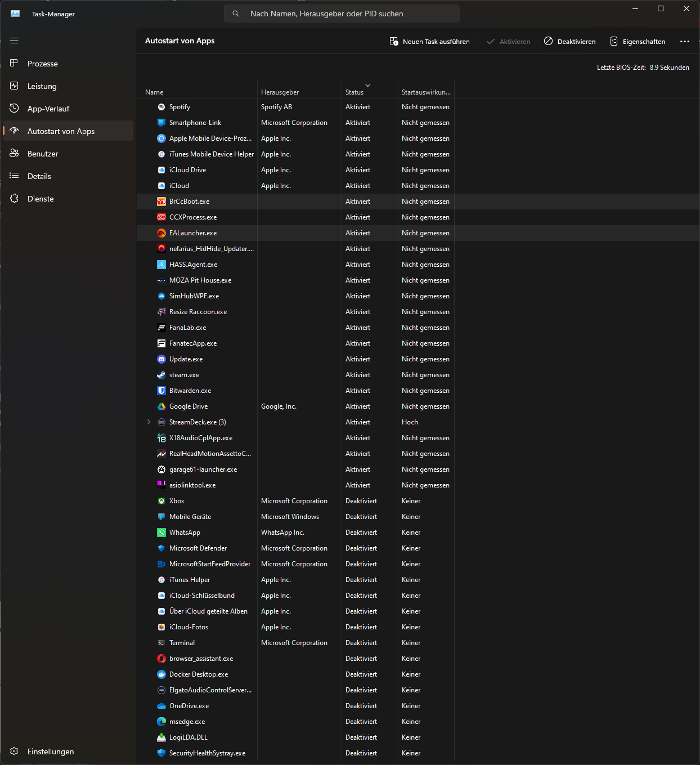The height and width of the screenshot is (765, 700).
Task: Click the Task-Manager title bar icon
Action: 15,14
